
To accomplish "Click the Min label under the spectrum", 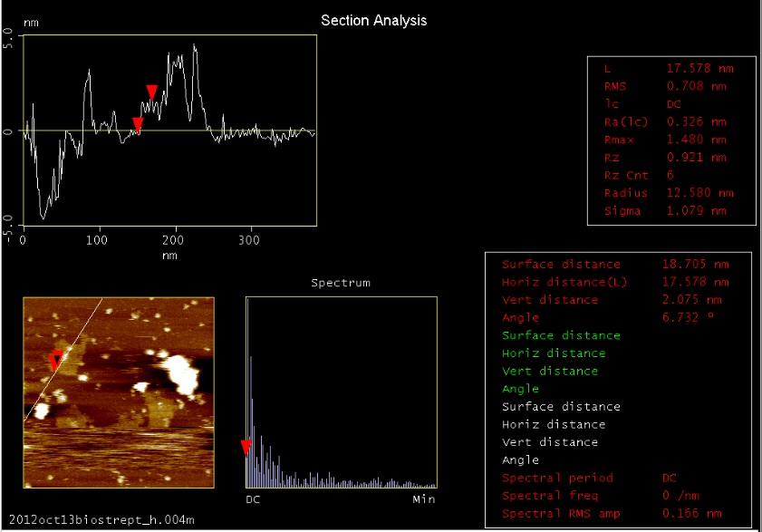I will pyautogui.click(x=424, y=499).
